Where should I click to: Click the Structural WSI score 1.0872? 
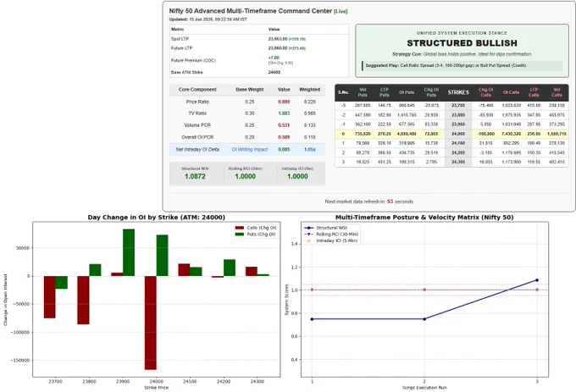[195, 177]
